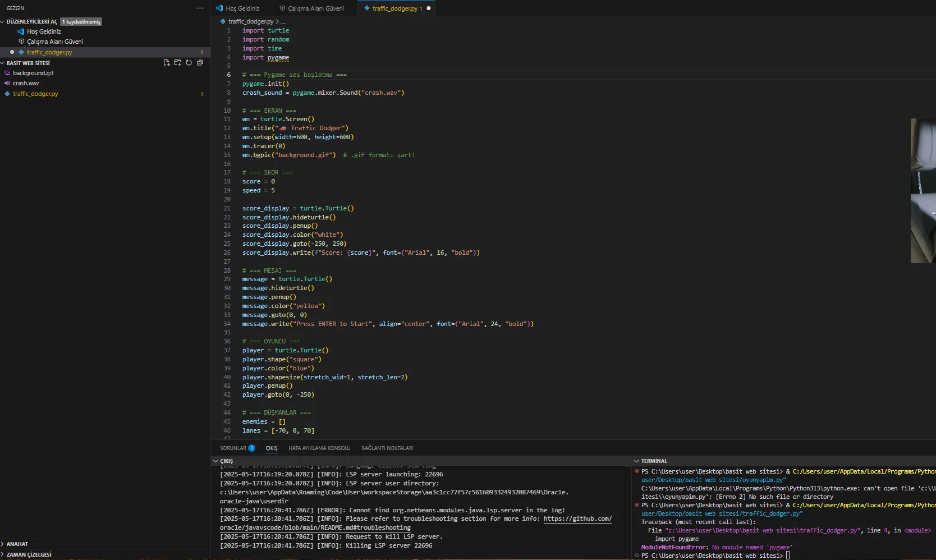
Task: Switch to HATA AYIKLAMA KONSOLU tab
Action: [x=319, y=448]
